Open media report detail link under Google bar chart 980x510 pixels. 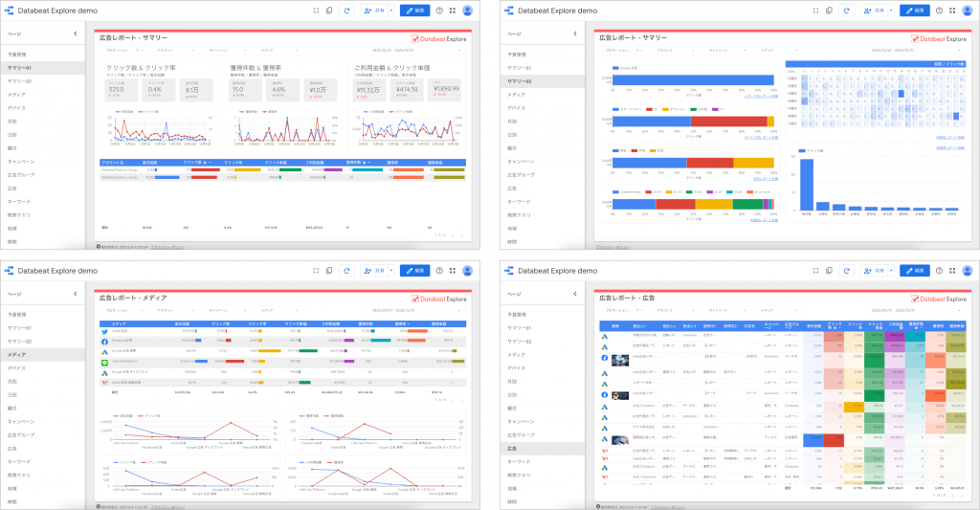[x=761, y=97]
